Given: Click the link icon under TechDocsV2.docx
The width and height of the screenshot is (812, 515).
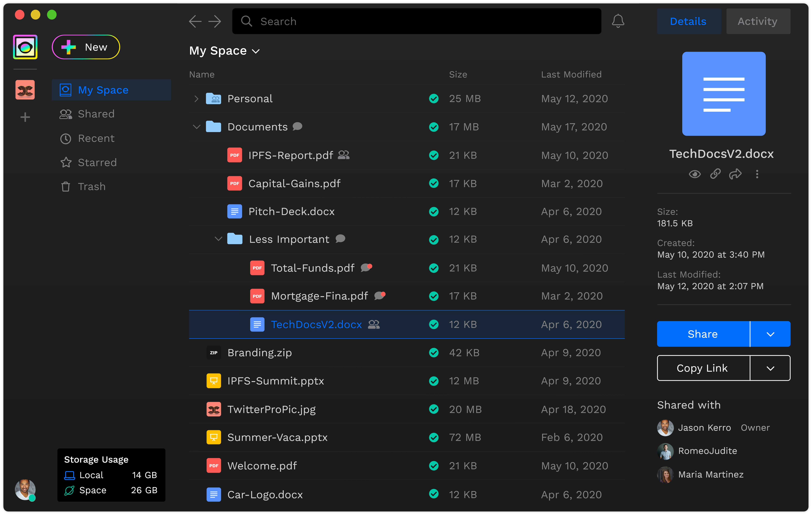Looking at the screenshot, I should click(715, 174).
